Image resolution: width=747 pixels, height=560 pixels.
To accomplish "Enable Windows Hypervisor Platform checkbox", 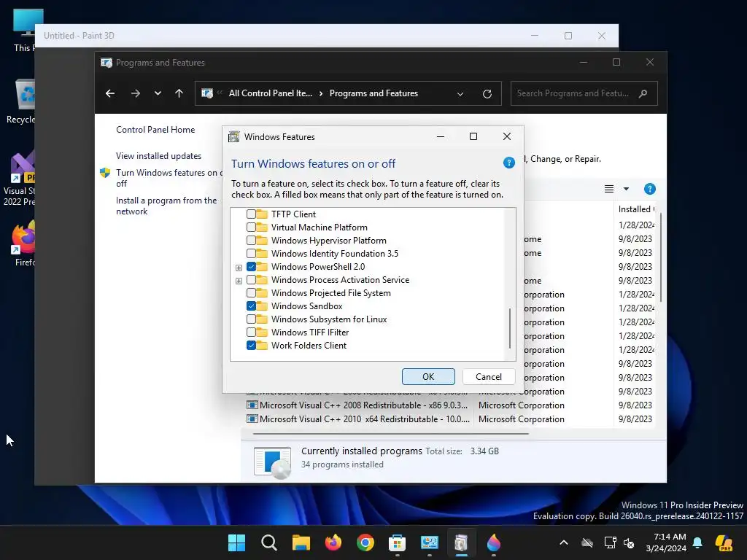I will point(251,241).
